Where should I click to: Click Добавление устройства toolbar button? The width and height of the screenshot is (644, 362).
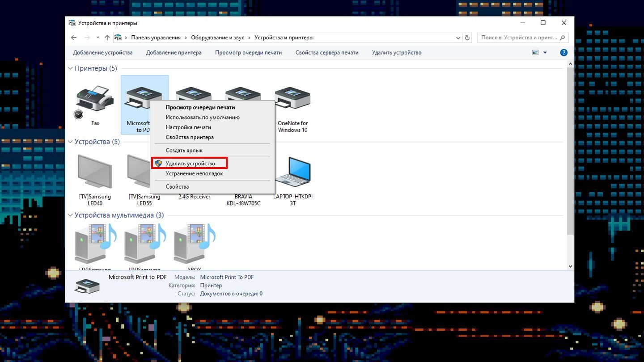(103, 53)
